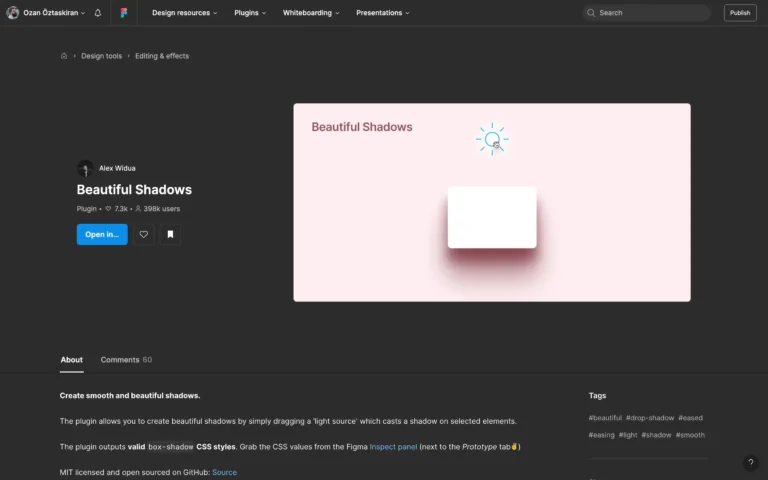Select the #light tag
Image resolution: width=768 pixels, height=480 pixels.
point(628,435)
